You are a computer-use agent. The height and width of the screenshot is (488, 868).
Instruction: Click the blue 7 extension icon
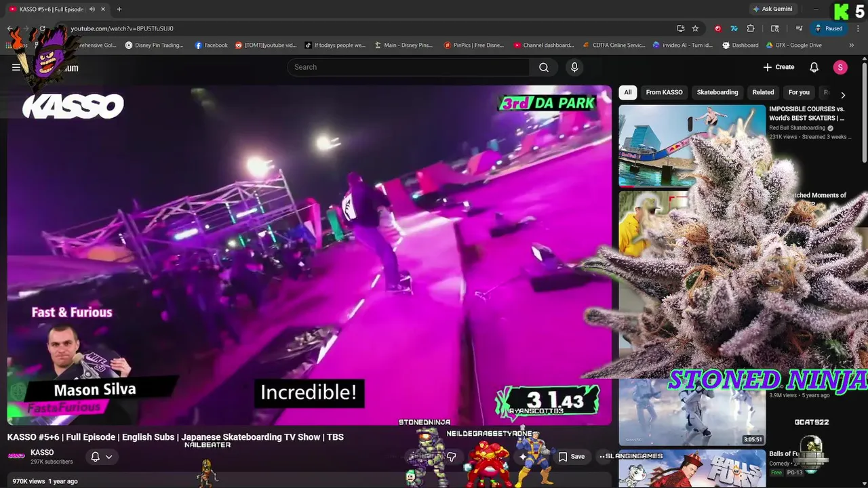(x=734, y=28)
